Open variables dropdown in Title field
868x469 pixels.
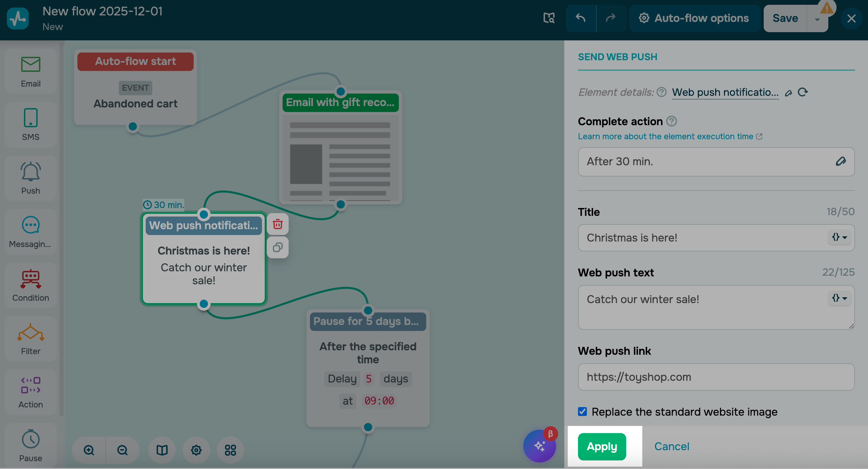(x=840, y=237)
